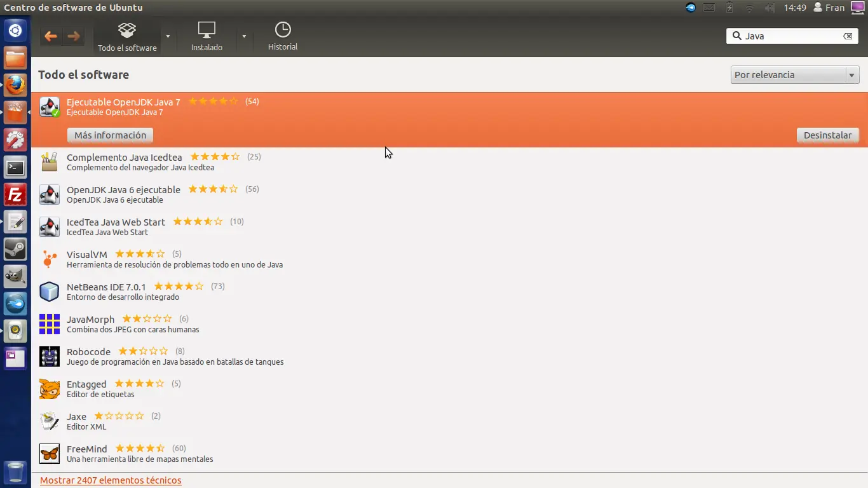Click the NetBeans IDE 7.0.1 application icon
868x488 pixels.
(50, 292)
